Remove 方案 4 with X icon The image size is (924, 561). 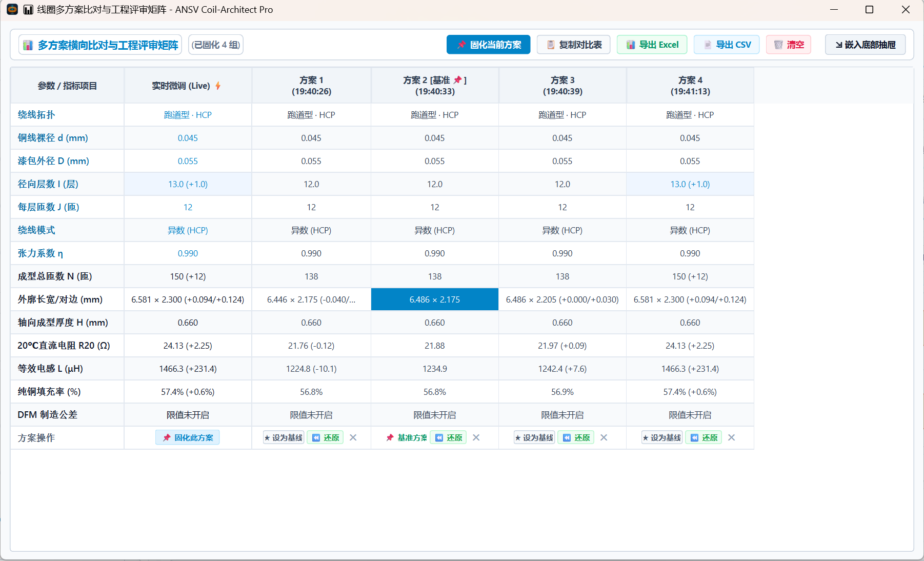click(x=731, y=437)
